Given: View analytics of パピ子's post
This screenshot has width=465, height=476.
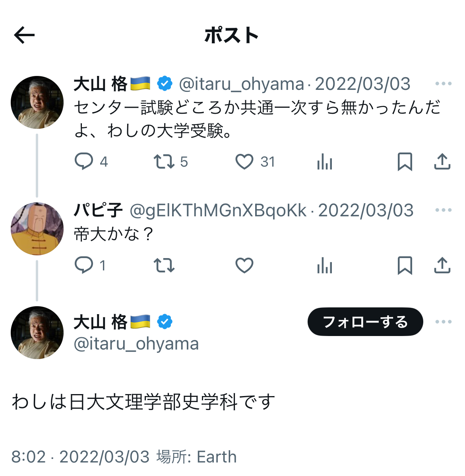Looking at the screenshot, I should pyautogui.click(x=325, y=265).
